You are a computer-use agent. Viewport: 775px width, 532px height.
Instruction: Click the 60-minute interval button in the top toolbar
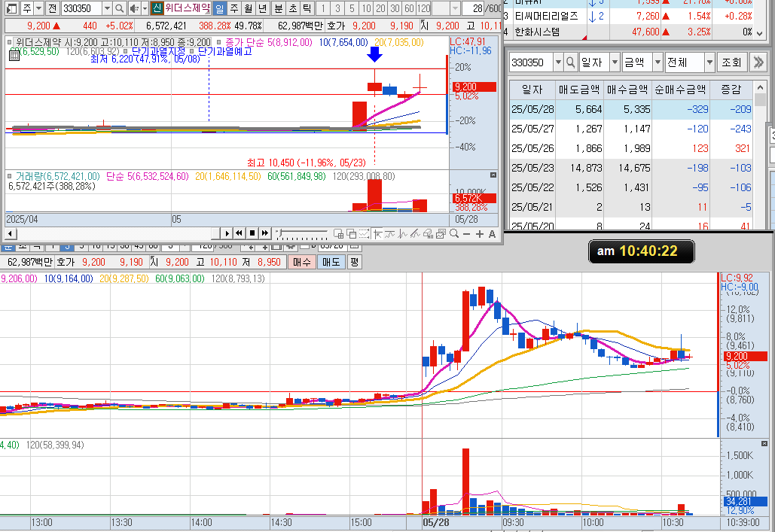pyautogui.click(x=409, y=8)
